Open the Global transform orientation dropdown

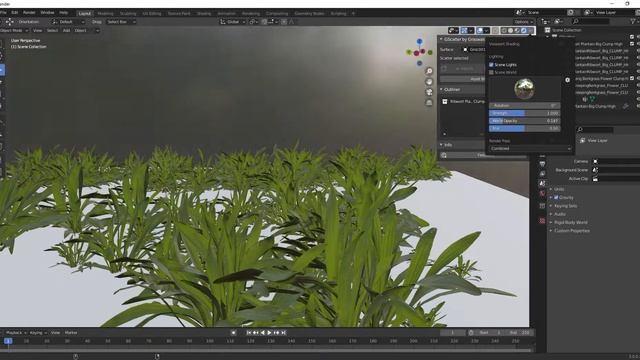pyautogui.click(x=233, y=22)
